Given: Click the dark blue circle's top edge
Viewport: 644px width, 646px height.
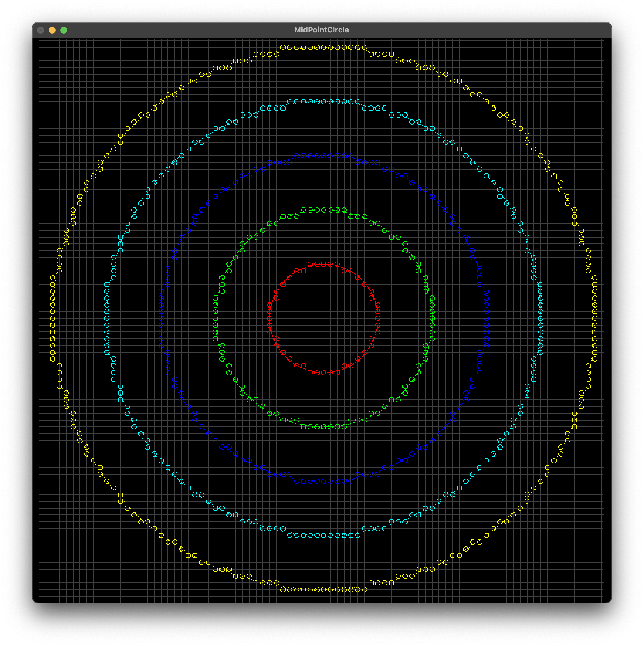Looking at the screenshot, I should 323,156.
